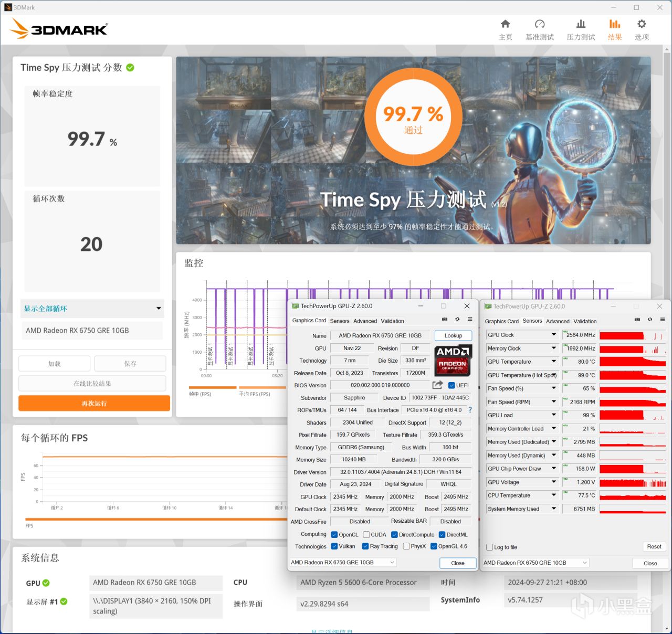Click the GPU Load sensor graph

point(633,415)
